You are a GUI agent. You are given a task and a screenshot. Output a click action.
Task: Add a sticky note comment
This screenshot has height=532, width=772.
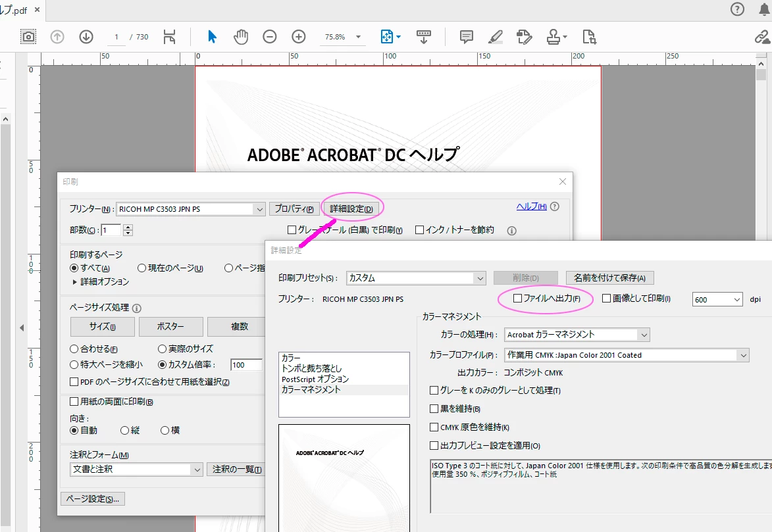pos(466,37)
